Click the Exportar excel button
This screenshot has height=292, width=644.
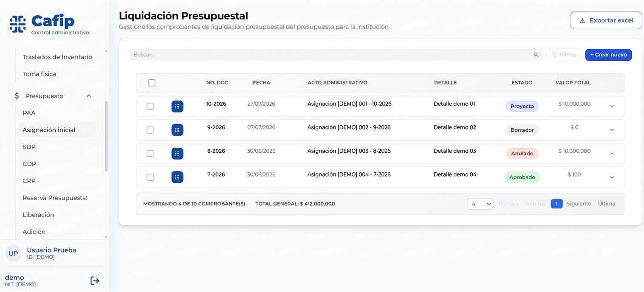coord(606,20)
